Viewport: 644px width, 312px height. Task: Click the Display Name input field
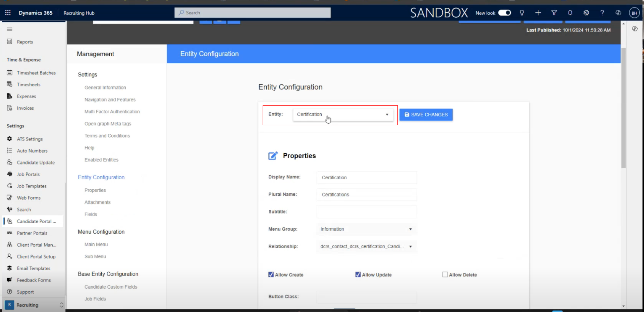pos(367,178)
